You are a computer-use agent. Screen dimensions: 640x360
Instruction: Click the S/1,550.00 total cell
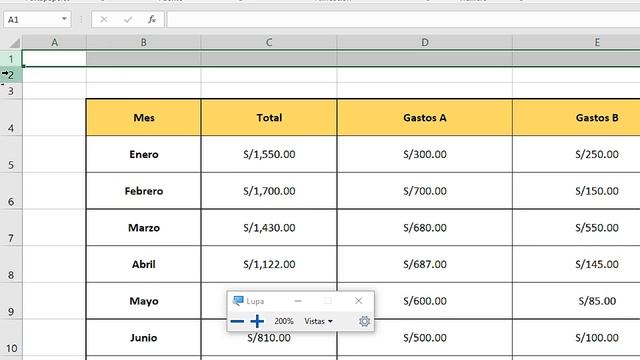[x=269, y=154]
